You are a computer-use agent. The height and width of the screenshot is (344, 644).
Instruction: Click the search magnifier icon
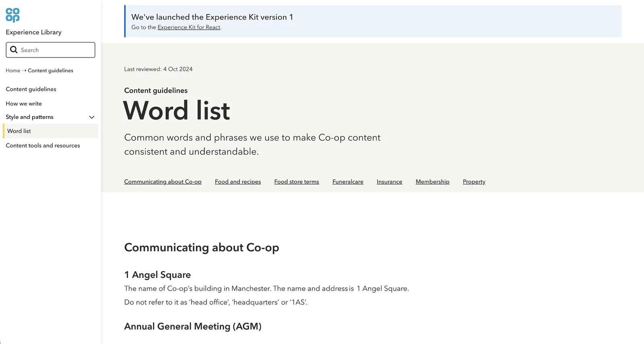(x=14, y=50)
